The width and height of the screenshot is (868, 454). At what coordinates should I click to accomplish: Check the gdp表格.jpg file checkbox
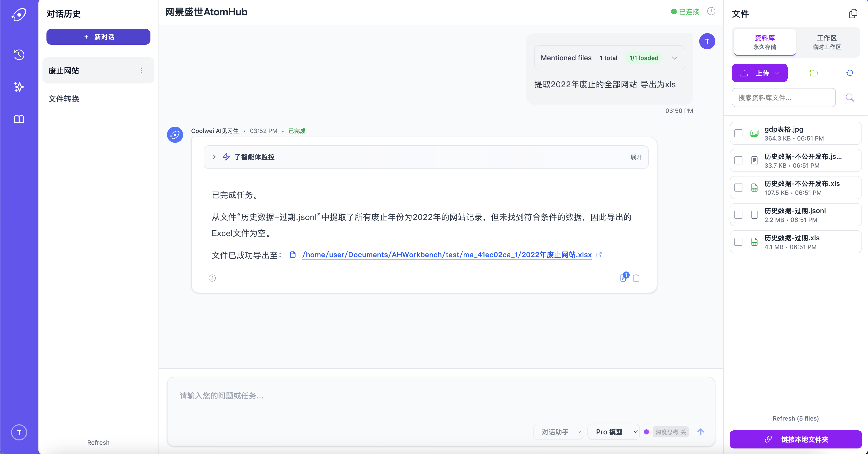point(738,133)
